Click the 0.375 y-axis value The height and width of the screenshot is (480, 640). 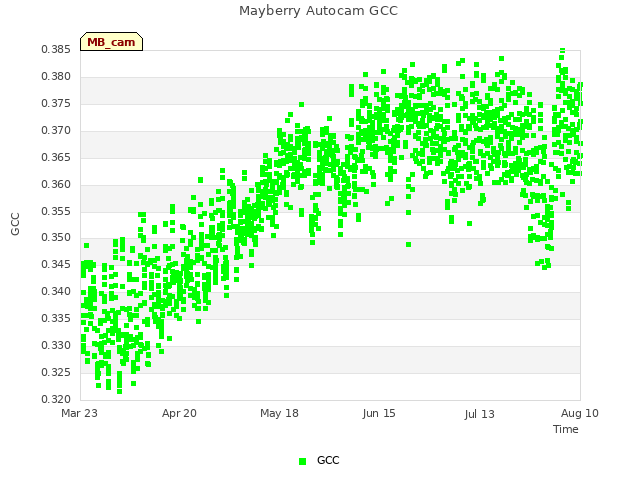[x=56, y=103]
